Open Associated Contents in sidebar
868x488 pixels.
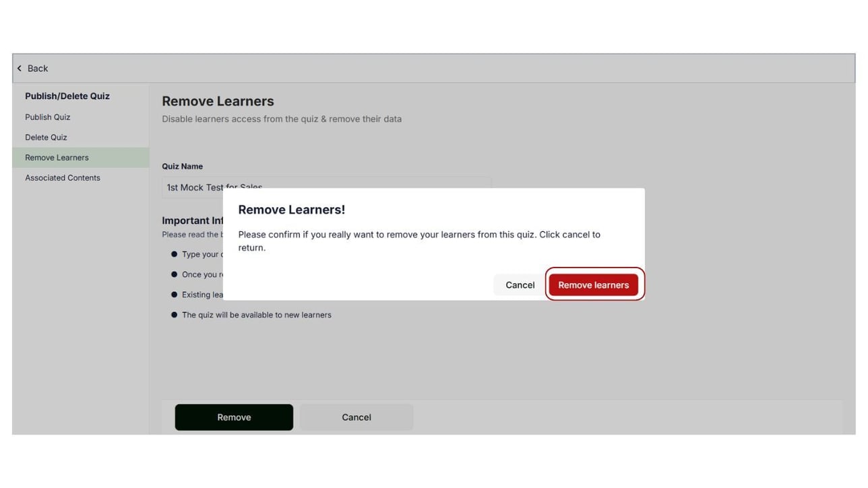coord(63,178)
